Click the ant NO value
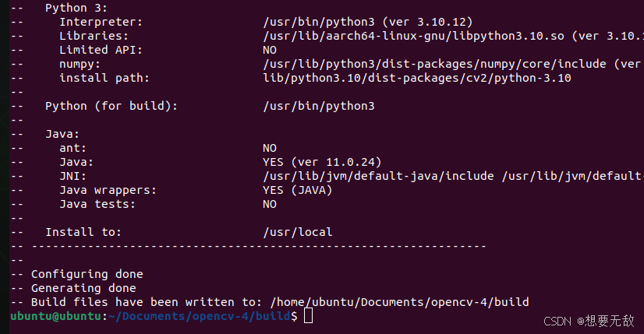The image size is (644, 334). click(270, 148)
